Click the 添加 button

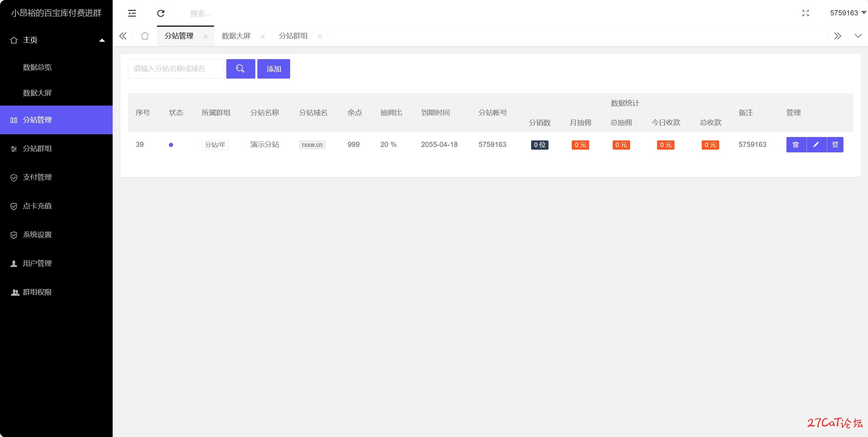pyautogui.click(x=274, y=69)
